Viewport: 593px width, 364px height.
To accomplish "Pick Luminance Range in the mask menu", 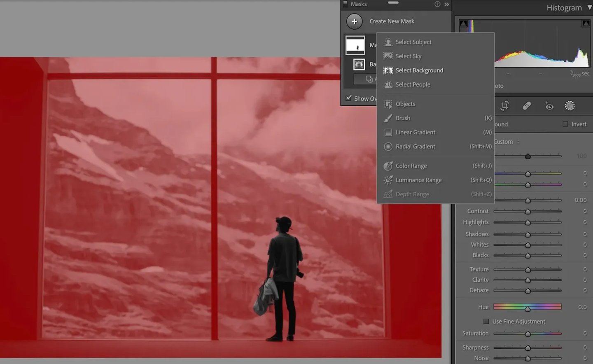I will (x=436, y=180).
